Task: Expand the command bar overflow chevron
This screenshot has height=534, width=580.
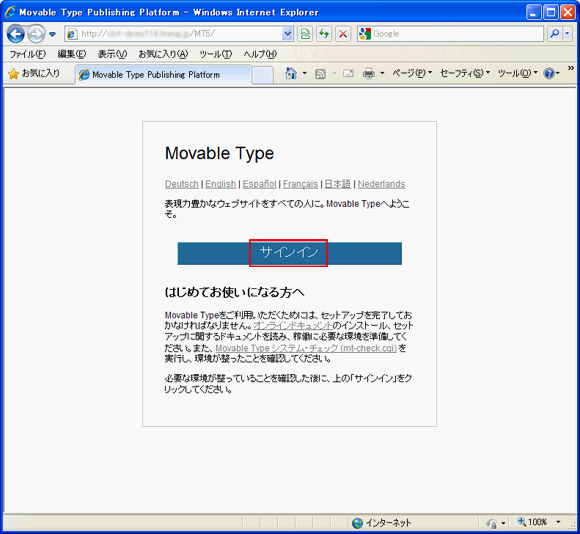Action: click(x=571, y=68)
